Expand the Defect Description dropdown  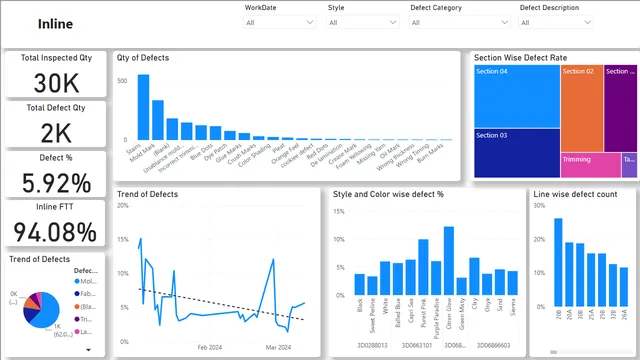556,22
